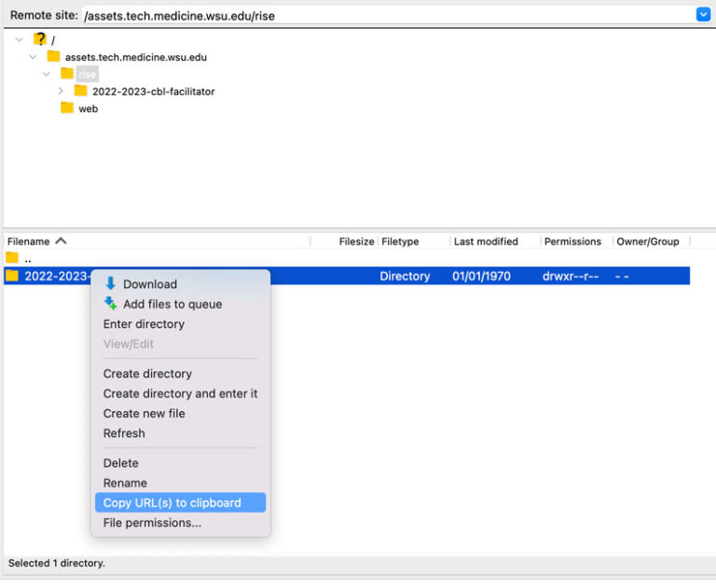Choose Create directory and enter it
This screenshot has width=716, height=588.
[180, 393]
